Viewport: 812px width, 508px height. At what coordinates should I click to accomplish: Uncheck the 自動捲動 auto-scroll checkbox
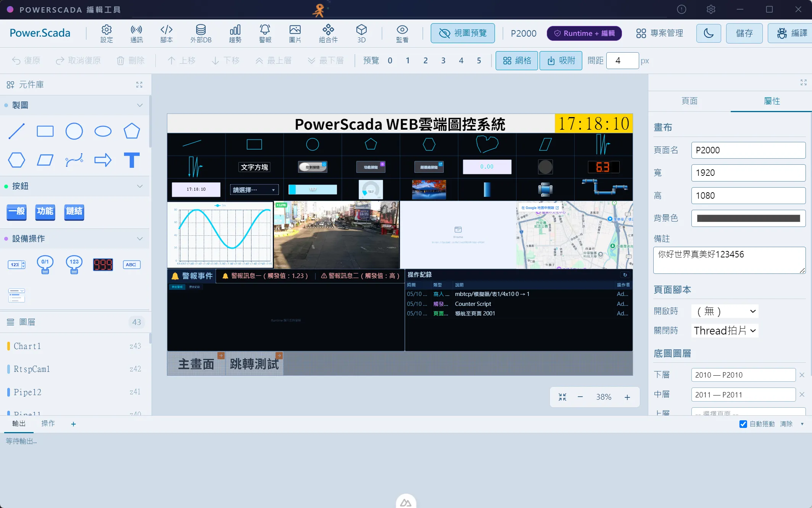[x=743, y=424]
